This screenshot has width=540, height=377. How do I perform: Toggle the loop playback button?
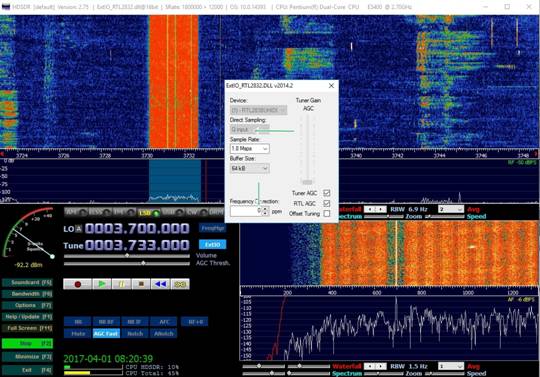tap(180, 284)
